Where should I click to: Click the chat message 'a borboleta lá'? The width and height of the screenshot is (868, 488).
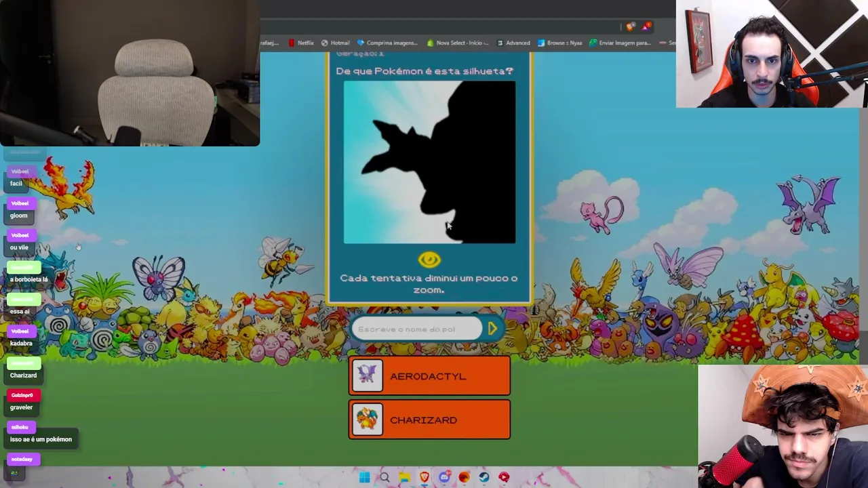click(x=29, y=279)
